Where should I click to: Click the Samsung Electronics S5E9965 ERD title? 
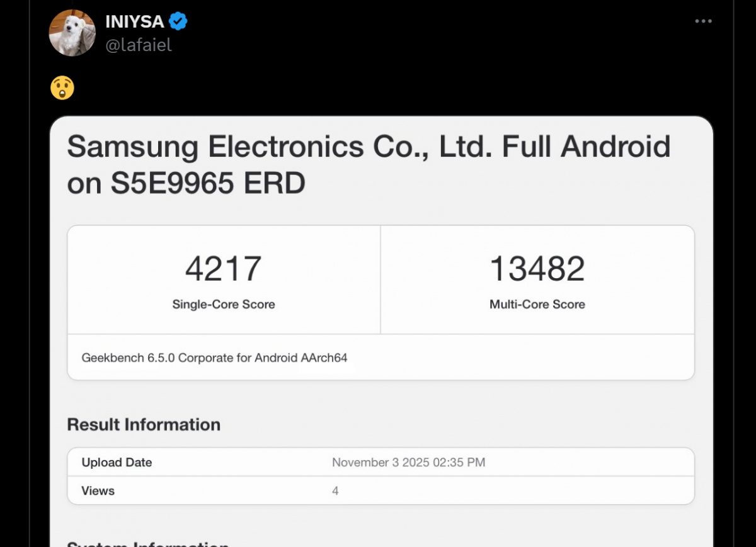pos(369,165)
